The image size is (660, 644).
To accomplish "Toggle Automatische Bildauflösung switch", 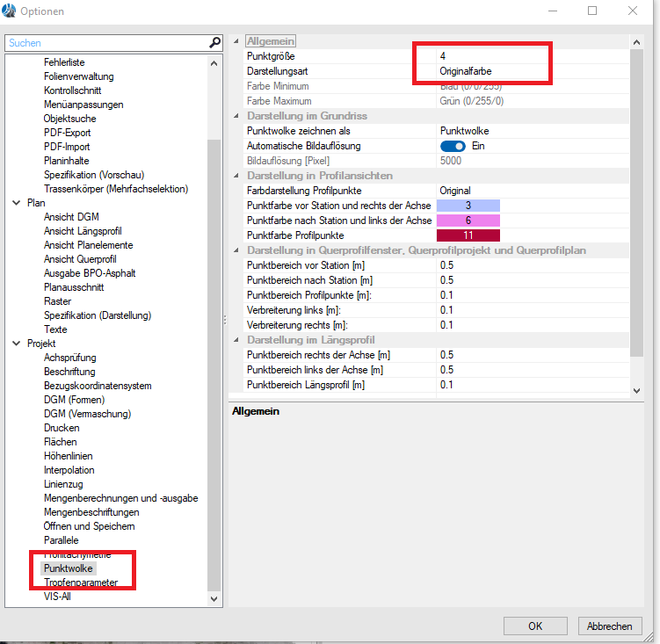I will (453, 146).
